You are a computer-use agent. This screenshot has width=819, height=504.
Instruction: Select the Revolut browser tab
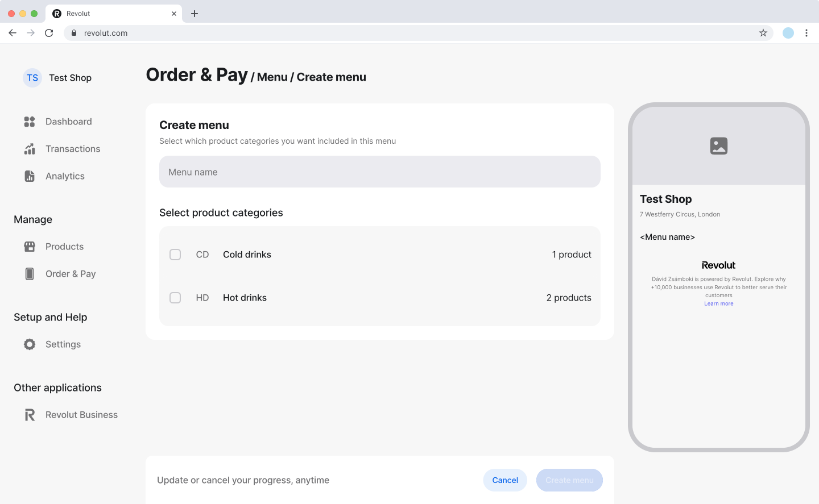tap(114, 14)
